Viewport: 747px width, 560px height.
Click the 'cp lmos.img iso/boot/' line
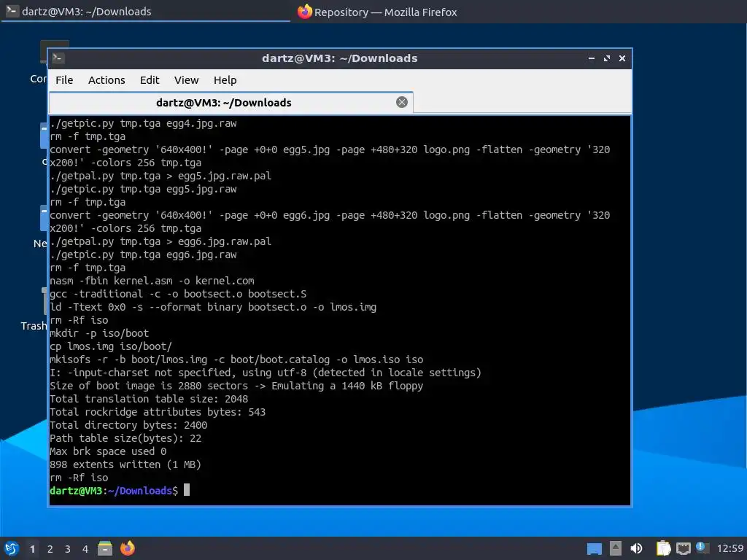pos(111,346)
